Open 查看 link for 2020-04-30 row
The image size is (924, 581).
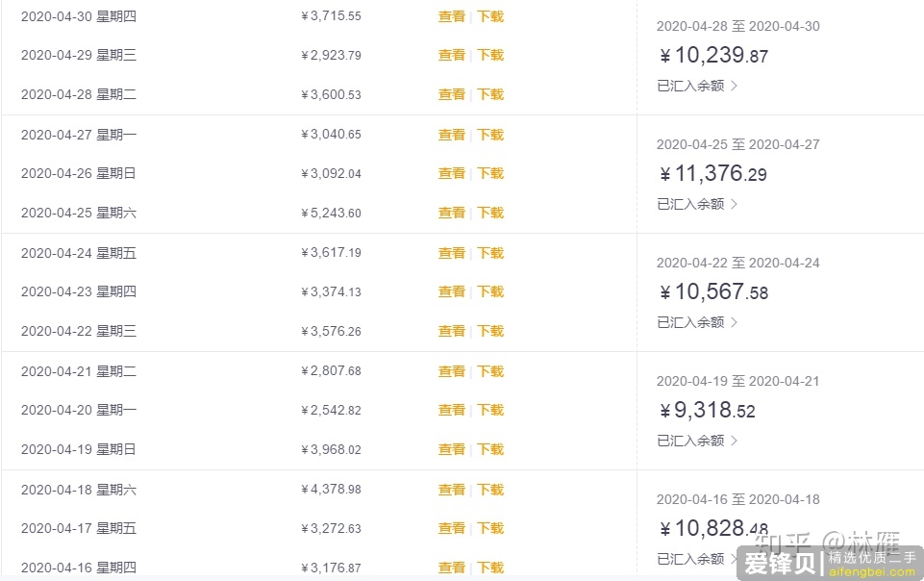452,16
